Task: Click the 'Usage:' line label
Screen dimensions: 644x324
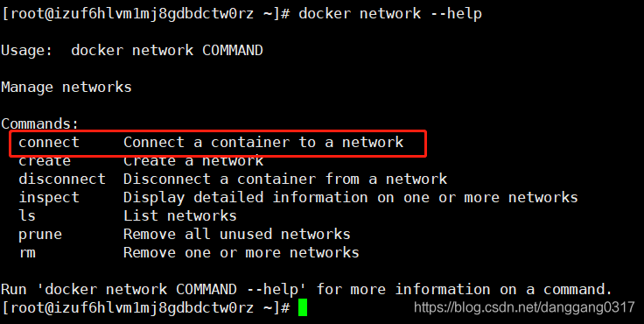Action: click(27, 51)
